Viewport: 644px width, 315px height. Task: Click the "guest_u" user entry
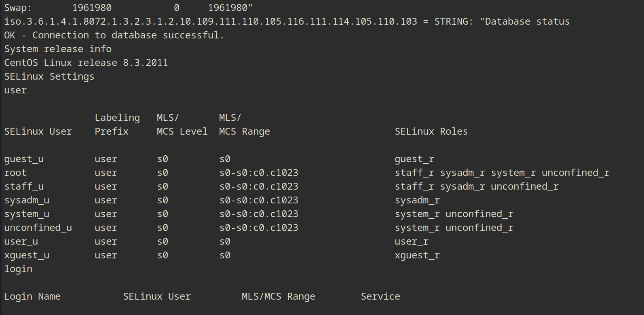pos(24,159)
